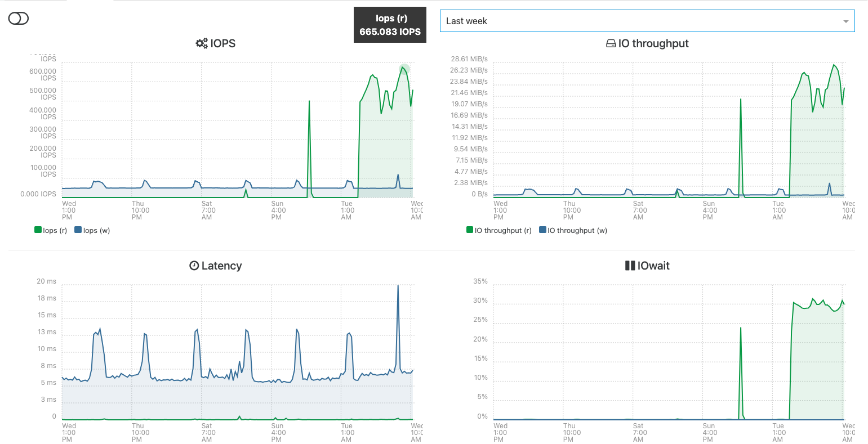Click Sun 4:00 PM label under IOPS chart

click(x=278, y=210)
